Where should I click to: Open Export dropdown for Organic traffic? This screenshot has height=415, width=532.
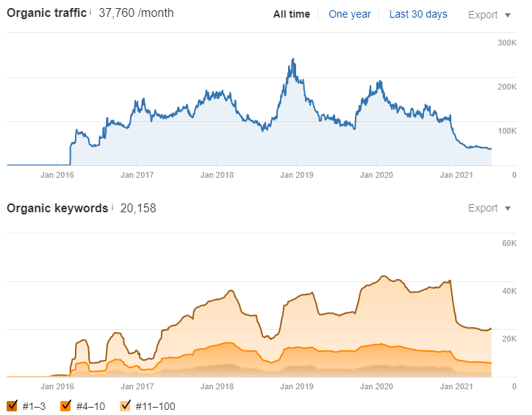pyautogui.click(x=489, y=15)
